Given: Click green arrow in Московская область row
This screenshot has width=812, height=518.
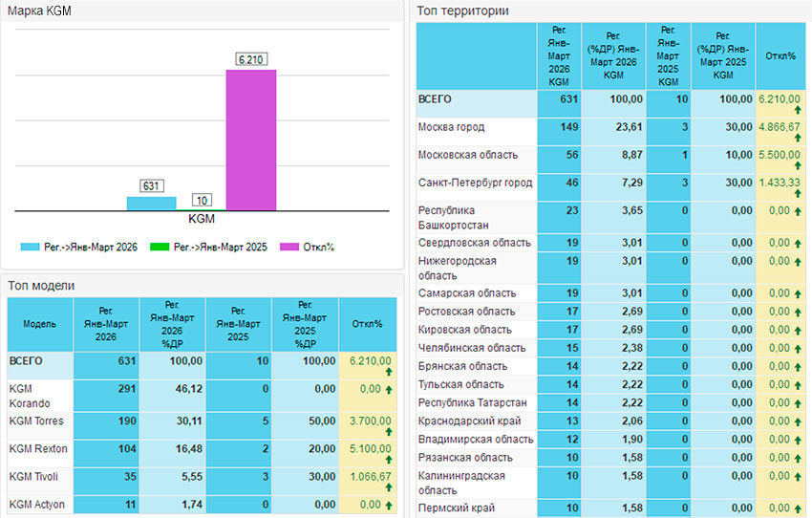Looking at the screenshot, I should 799,166.
